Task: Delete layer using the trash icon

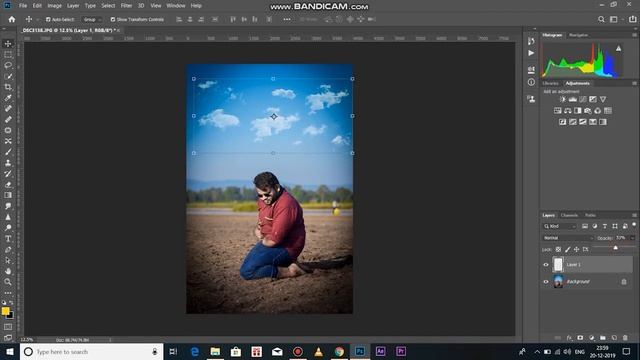Action: pos(625,338)
